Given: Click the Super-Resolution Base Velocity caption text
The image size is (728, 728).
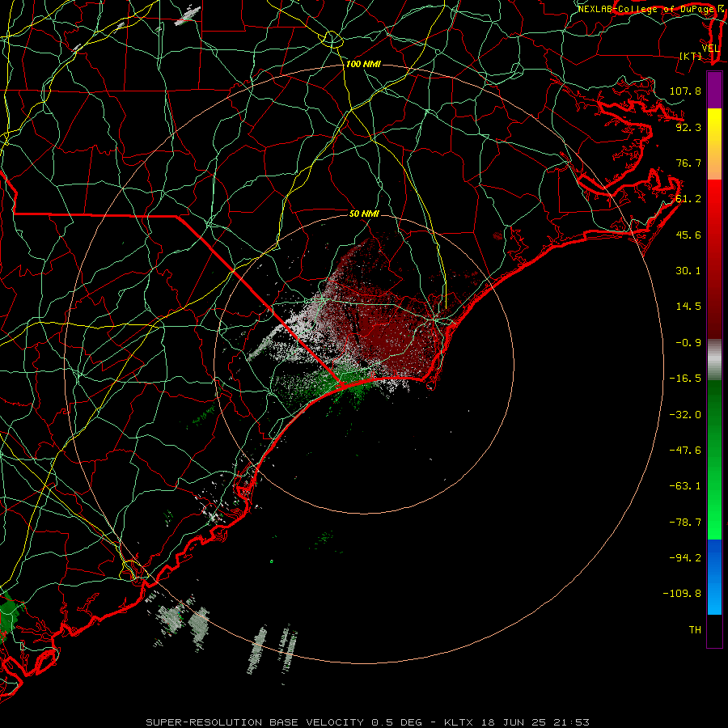Looking at the screenshot, I should [368, 722].
